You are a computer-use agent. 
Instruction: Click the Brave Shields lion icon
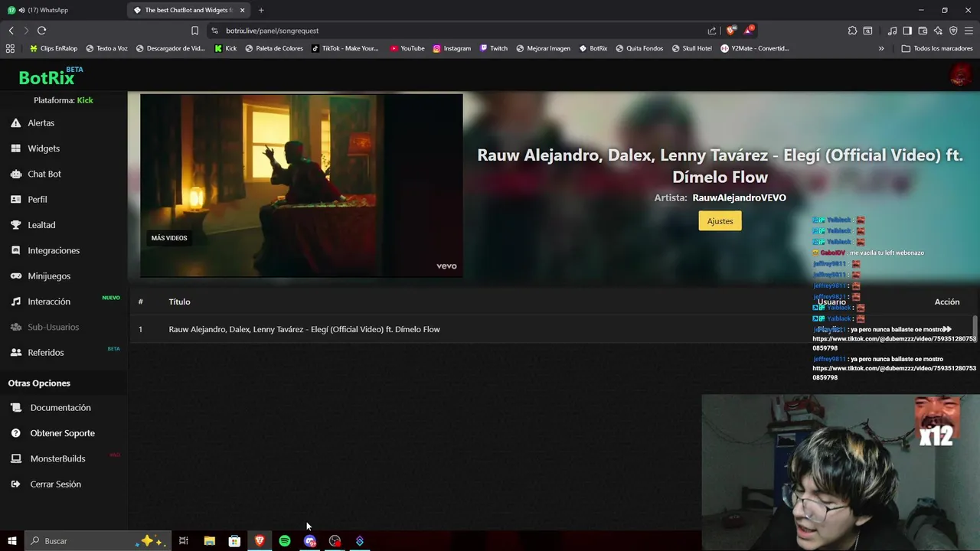[731, 31]
